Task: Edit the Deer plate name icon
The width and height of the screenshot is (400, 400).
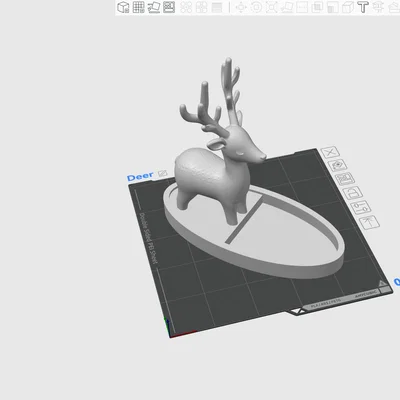Action: [163, 173]
